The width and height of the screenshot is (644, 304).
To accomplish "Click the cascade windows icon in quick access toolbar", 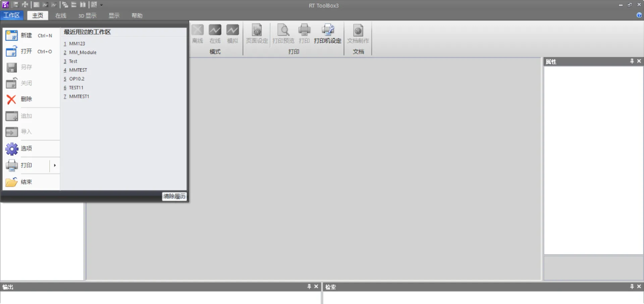I will (x=65, y=5).
